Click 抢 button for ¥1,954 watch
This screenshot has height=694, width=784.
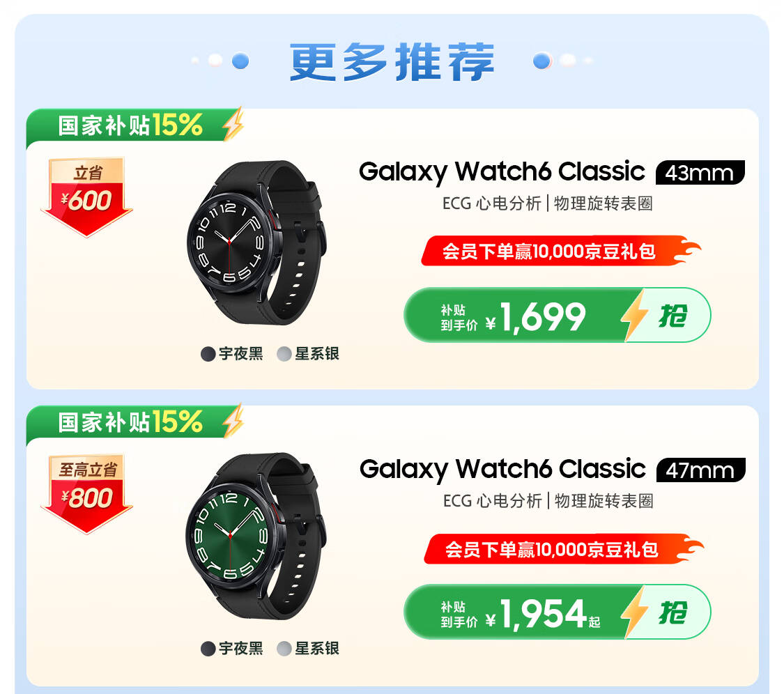[x=673, y=612]
